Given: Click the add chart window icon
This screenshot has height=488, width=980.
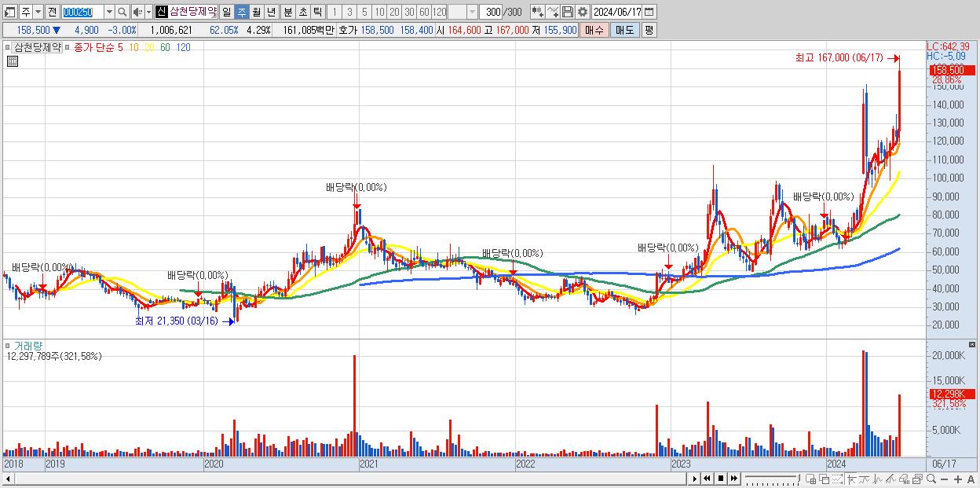Looking at the screenshot, I should (x=810, y=479).
